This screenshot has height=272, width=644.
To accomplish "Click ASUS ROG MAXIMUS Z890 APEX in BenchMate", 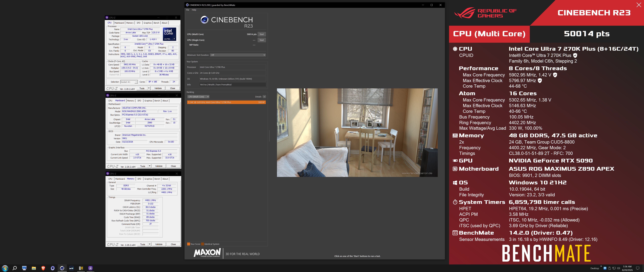I will pyautogui.click(x=561, y=169).
